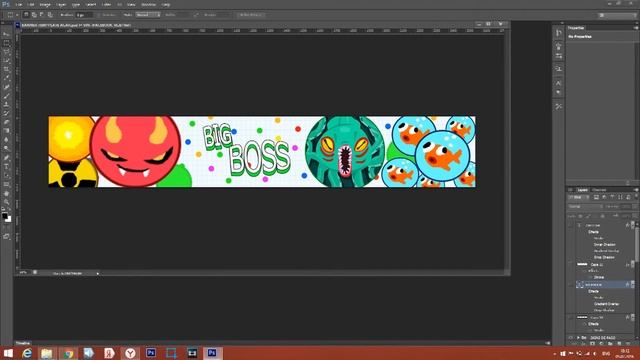Click Add layer style fx icon

[583, 344]
